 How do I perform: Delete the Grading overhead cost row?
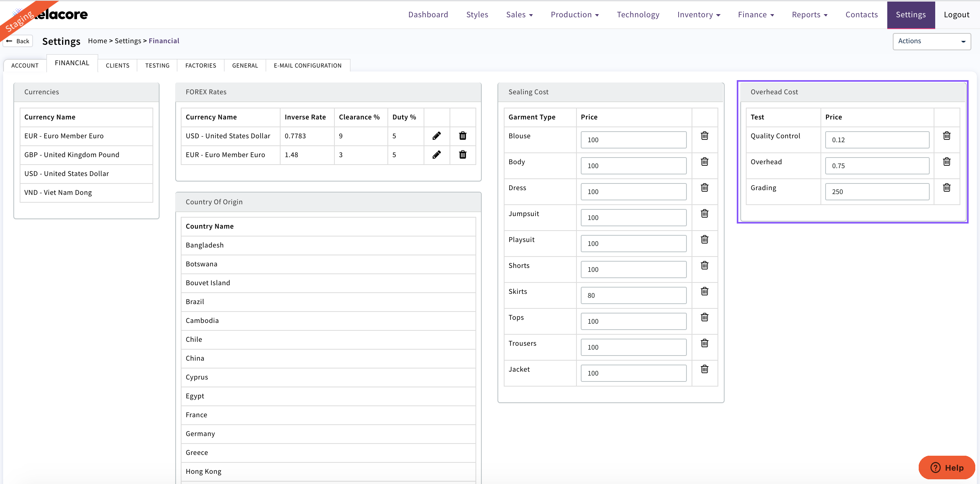pos(947,188)
